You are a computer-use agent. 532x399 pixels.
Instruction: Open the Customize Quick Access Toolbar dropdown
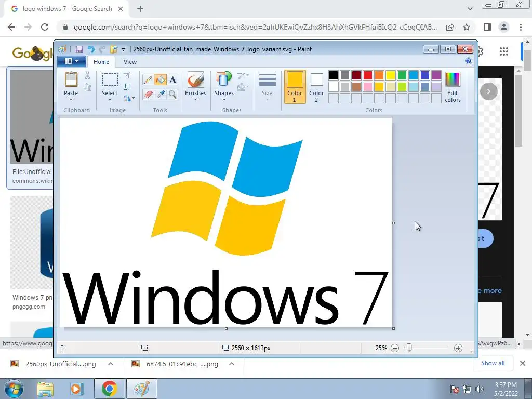124,50
